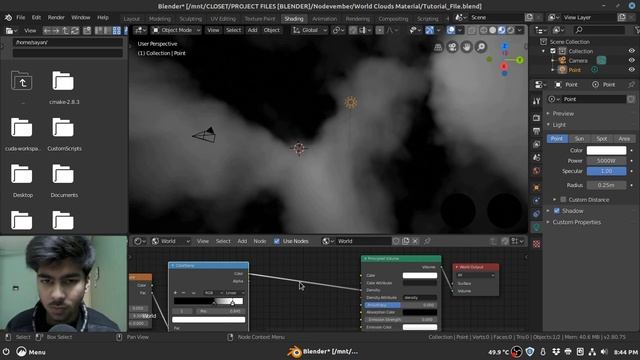Toggle viewport camera view icon
The width and height of the screenshot is (640, 360).
tap(452, 47)
